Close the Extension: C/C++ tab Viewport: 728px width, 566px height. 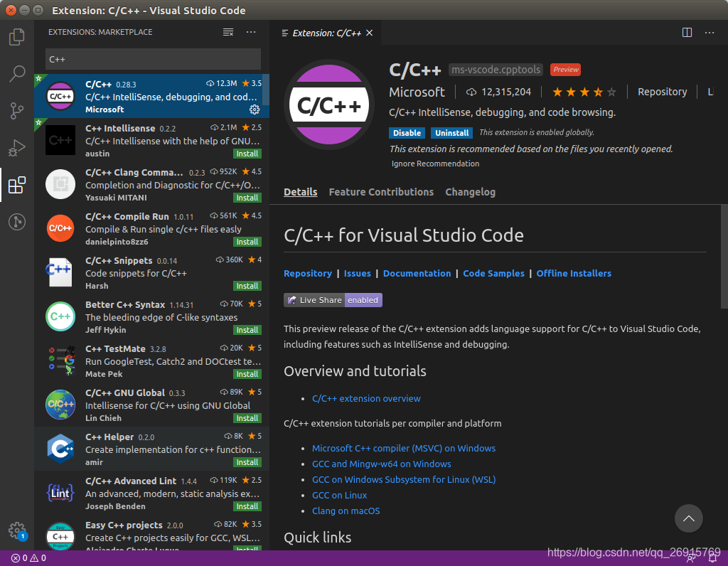click(370, 33)
